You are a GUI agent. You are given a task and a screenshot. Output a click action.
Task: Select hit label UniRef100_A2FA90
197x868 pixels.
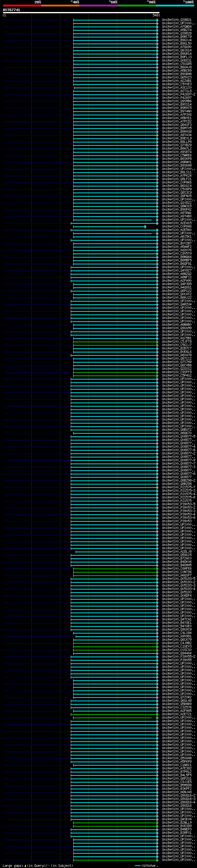[x=177, y=281]
